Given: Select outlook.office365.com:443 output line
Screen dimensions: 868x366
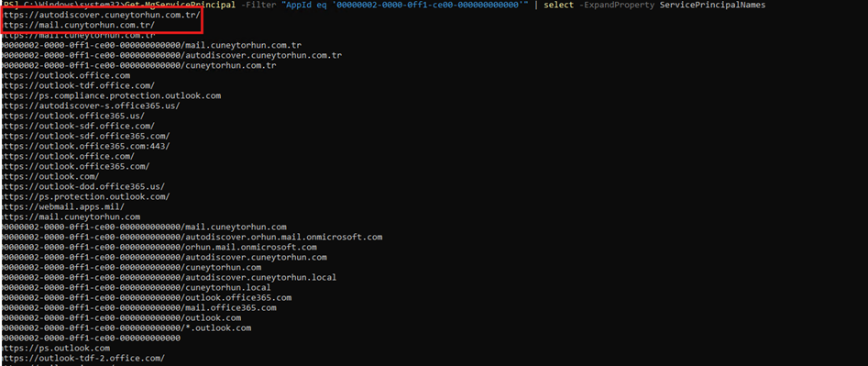Looking at the screenshot, I should pos(84,146).
